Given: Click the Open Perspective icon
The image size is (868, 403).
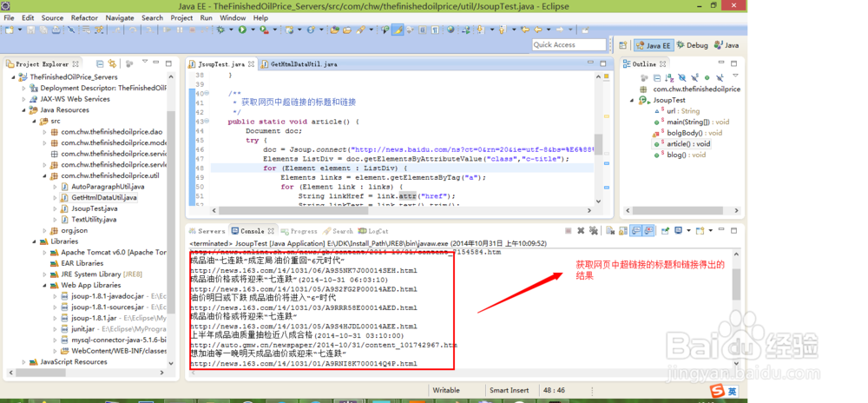Looking at the screenshot, I should 622,45.
